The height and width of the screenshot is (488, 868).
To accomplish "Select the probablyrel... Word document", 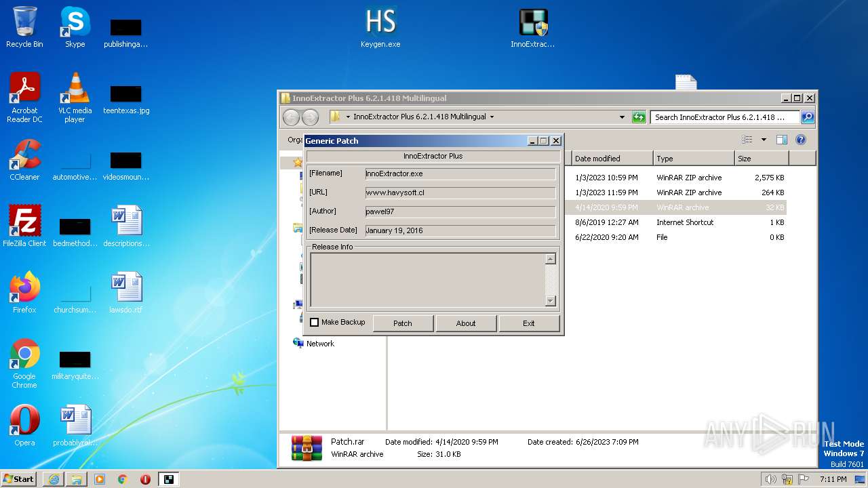I will click(75, 426).
